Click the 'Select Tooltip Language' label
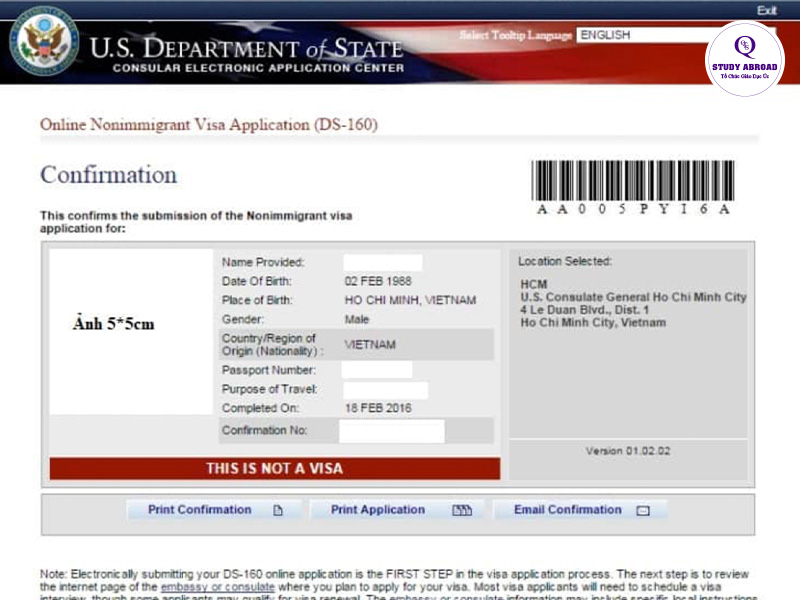800x600 pixels. 515,35
